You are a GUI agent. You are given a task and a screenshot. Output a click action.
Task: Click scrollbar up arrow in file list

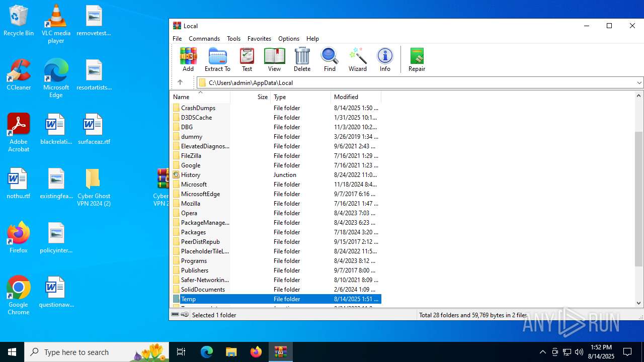[x=639, y=96]
